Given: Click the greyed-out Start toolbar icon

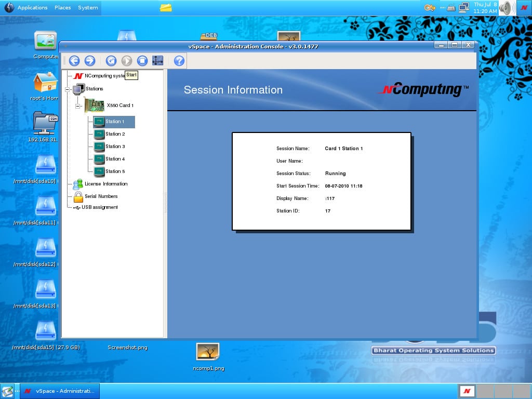Looking at the screenshot, I should [x=127, y=61].
